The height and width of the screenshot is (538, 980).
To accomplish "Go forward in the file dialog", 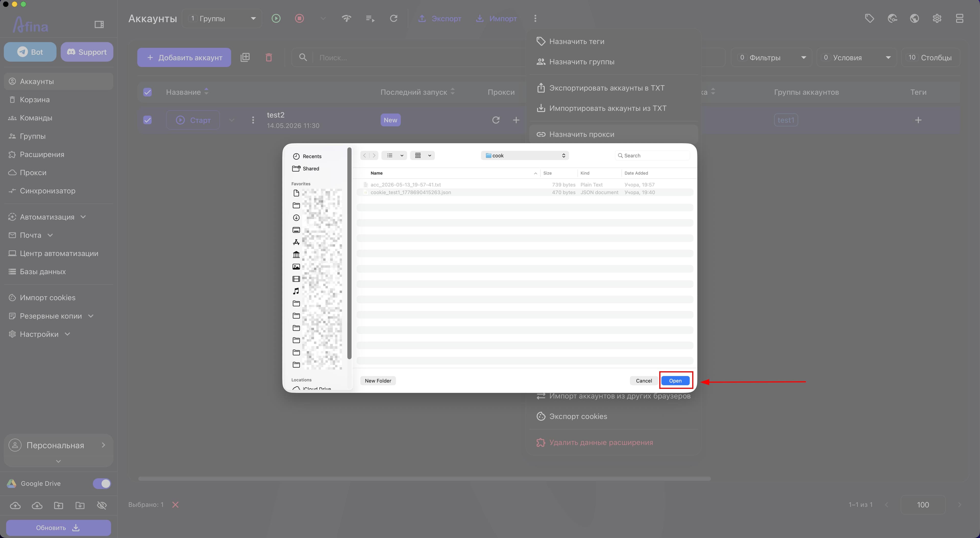I will coord(374,155).
